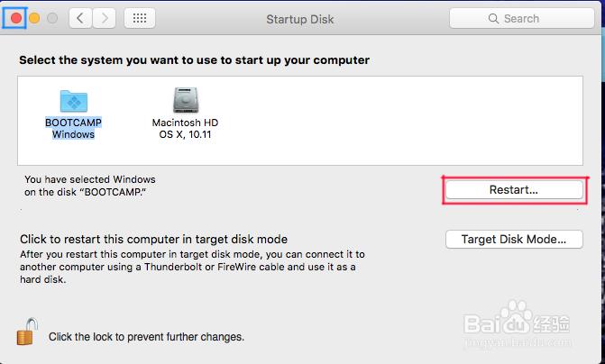Click the Macintosh HD OS X label

coord(185,128)
